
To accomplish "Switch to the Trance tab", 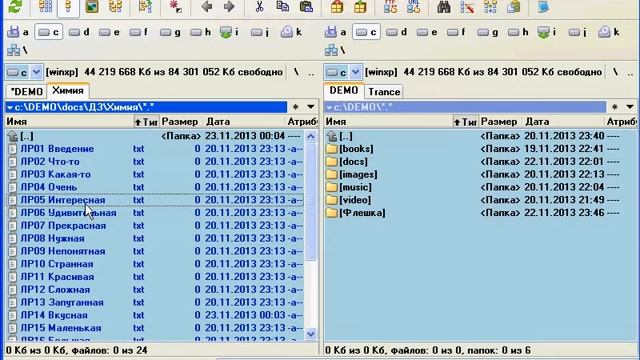I will (384, 91).
